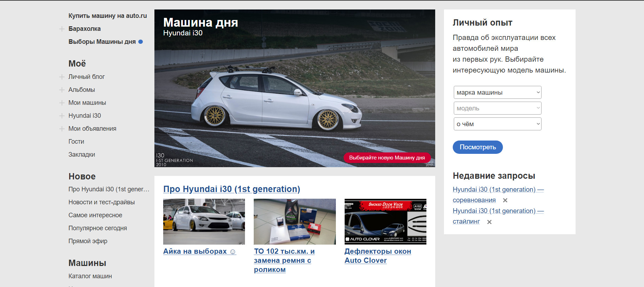Open Закладки in sidebar
This screenshot has width=644, height=287.
(x=82, y=155)
